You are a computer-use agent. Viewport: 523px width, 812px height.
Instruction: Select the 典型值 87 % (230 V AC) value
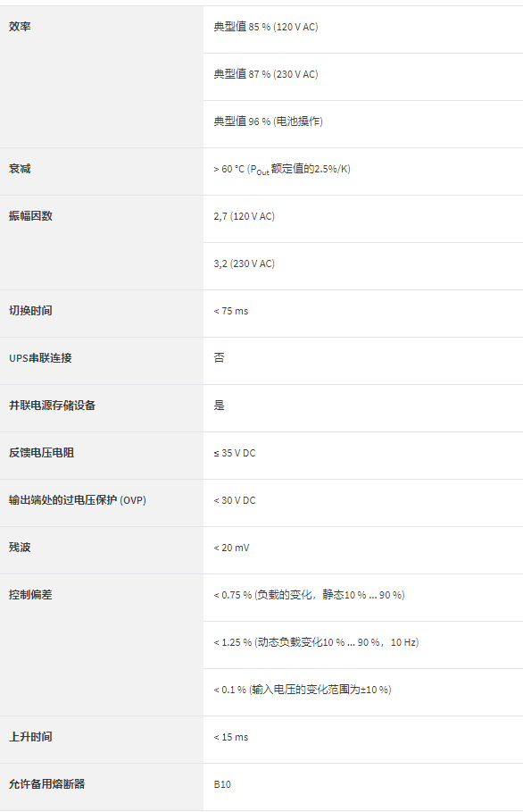pos(266,74)
